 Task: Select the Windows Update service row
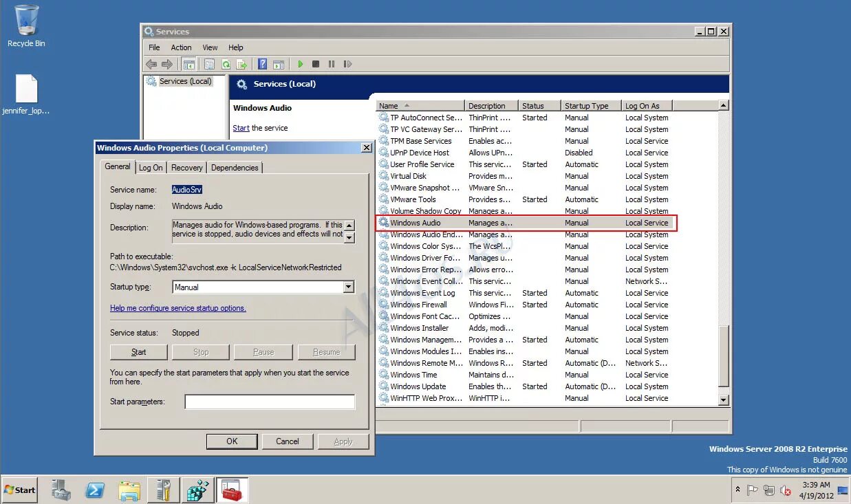(x=526, y=386)
